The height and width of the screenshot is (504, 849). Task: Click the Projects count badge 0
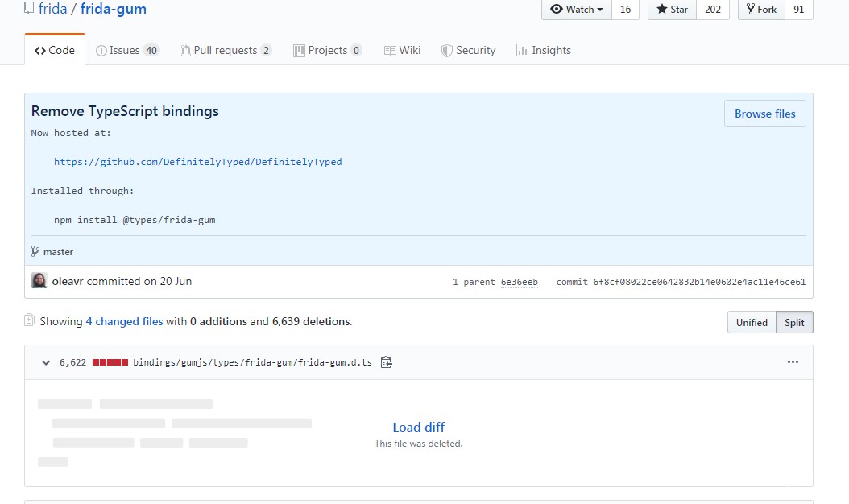point(356,51)
